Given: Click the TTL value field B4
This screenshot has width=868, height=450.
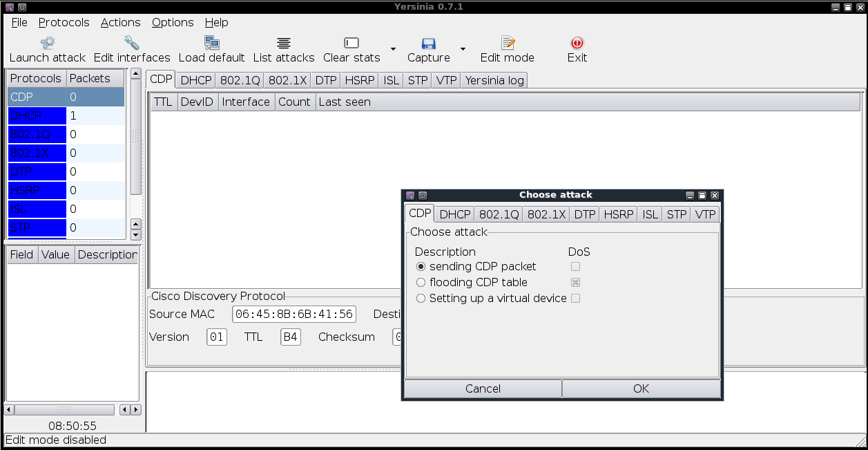Looking at the screenshot, I should (x=291, y=337).
